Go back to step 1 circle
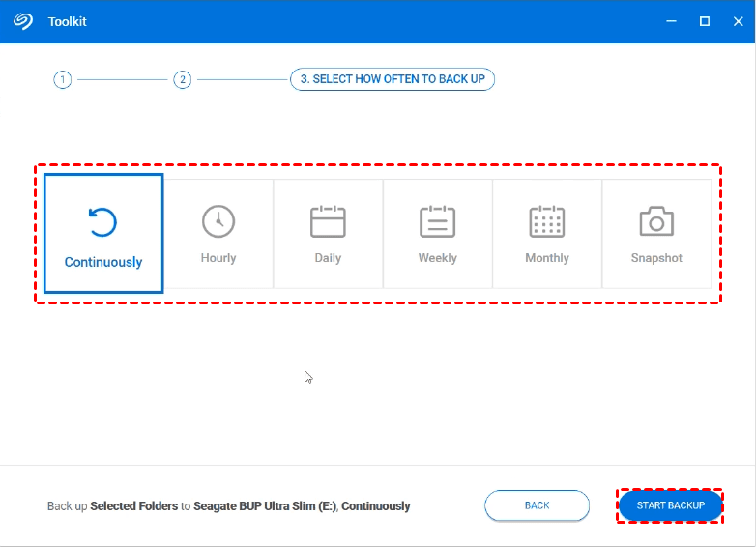This screenshot has width=756, height=547. coord(63,80)
